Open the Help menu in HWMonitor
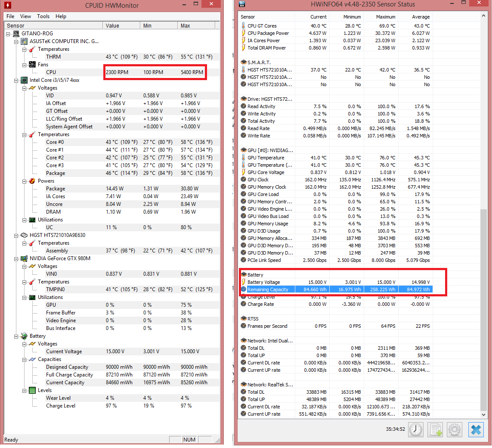 pos(61,16)
